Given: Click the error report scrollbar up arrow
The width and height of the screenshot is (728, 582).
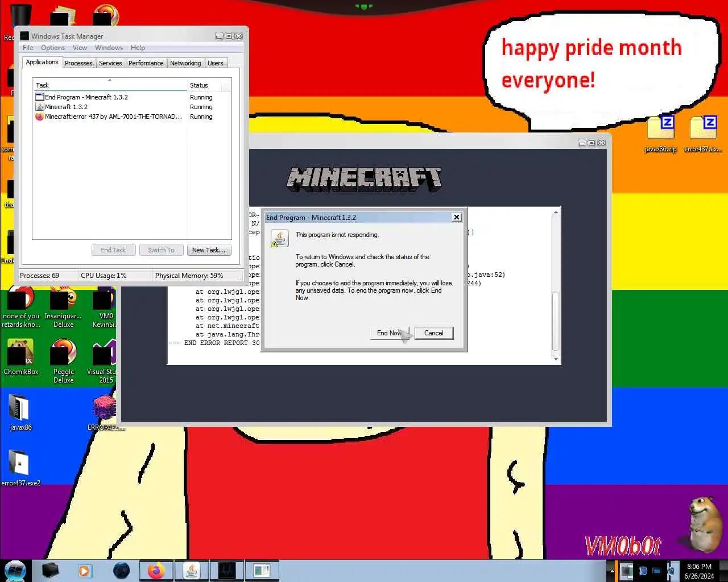Looking at the screenshot, I should (x=556, y=213).
